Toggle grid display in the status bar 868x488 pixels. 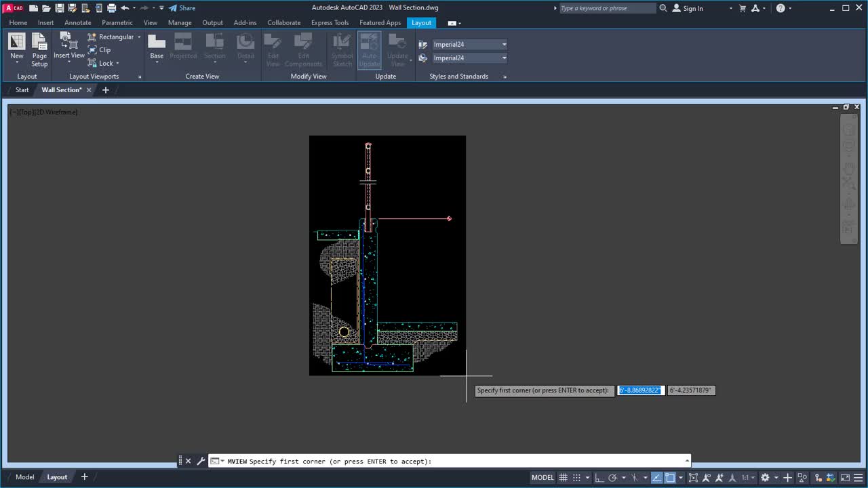(563, 477)
